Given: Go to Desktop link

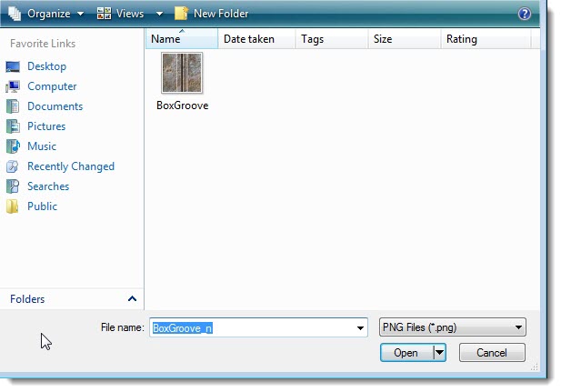Looking at the screenshot, I should click(x=47, y=66).
